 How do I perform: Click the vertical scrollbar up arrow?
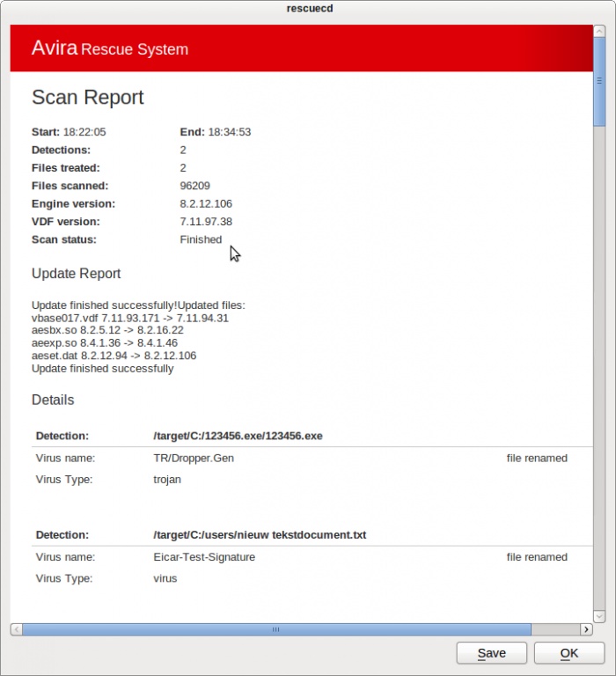click(599, 32)
